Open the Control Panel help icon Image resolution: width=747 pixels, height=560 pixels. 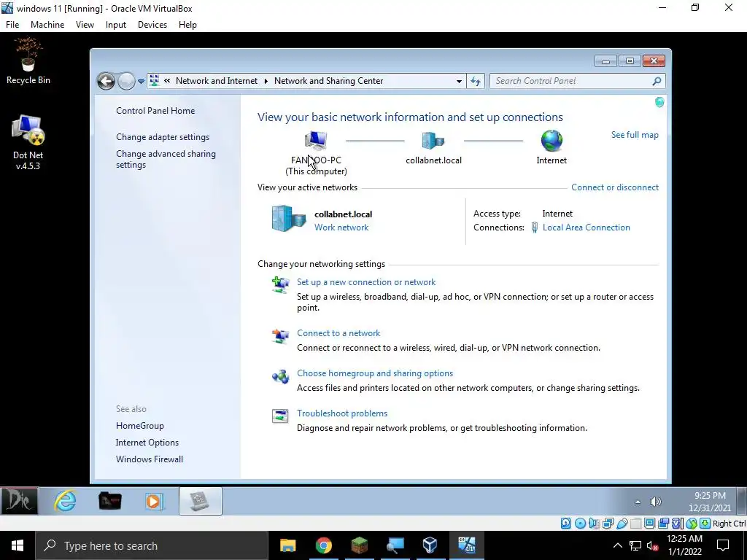coord(659,102)
